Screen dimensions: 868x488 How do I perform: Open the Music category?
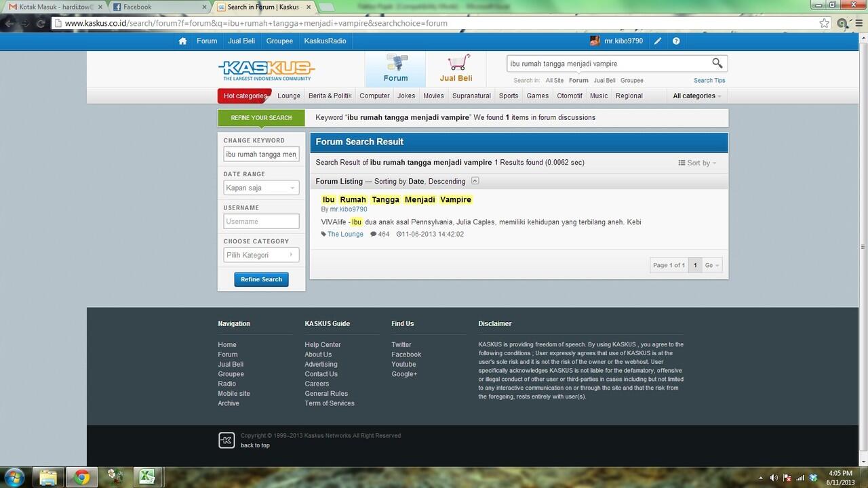click(x=599, y=96)
